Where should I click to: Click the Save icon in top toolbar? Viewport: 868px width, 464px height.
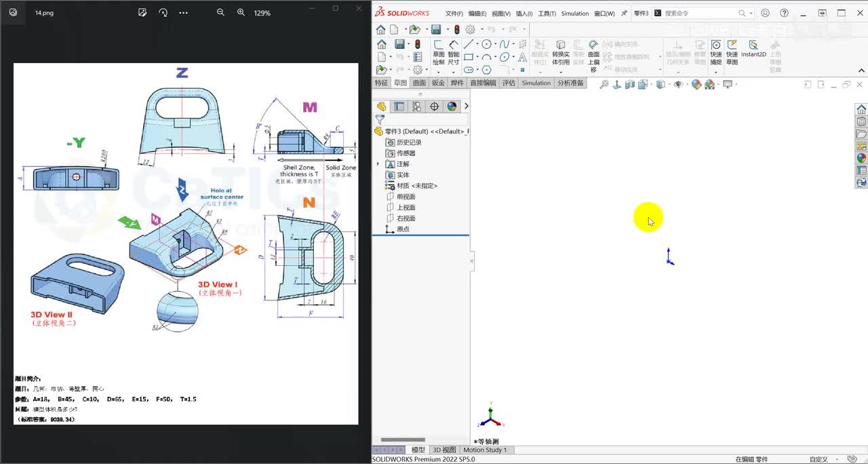(436, 29)
